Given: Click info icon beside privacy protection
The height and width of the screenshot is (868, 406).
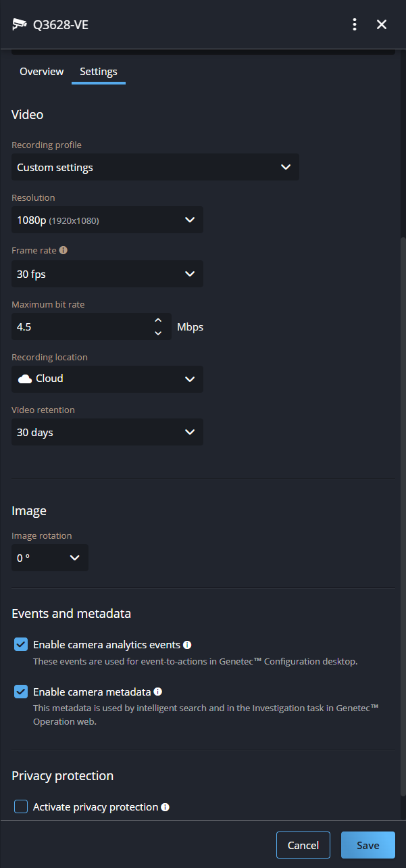Looking at the screenshot, I should pyautogui.click(x=165, y=807).
